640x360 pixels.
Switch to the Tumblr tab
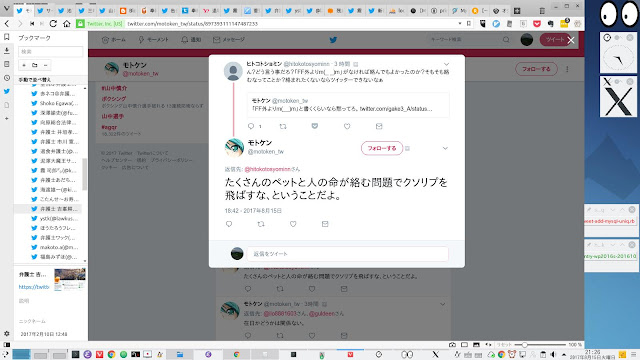coord(189,11)
